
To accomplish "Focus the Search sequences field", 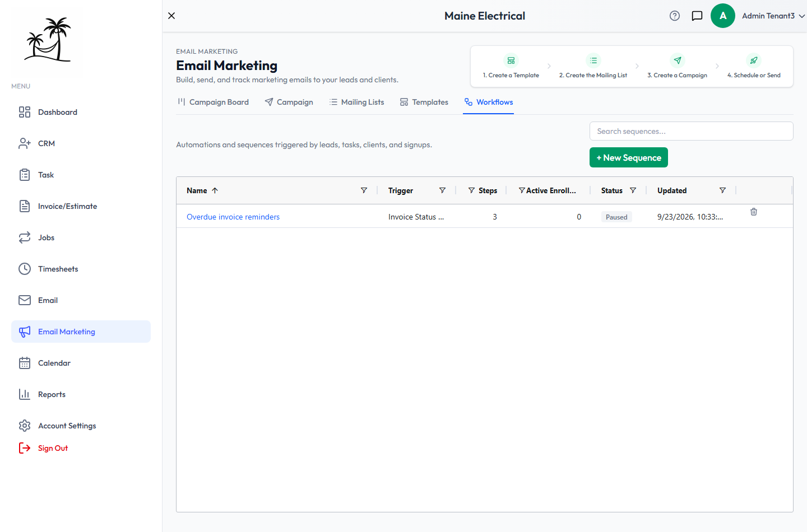I will coord(692,131).
